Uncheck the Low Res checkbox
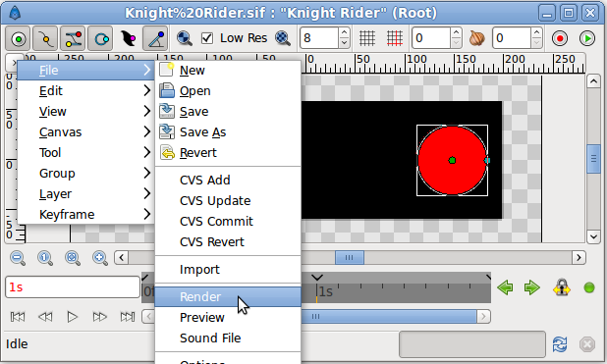 [x=207, y=38]
